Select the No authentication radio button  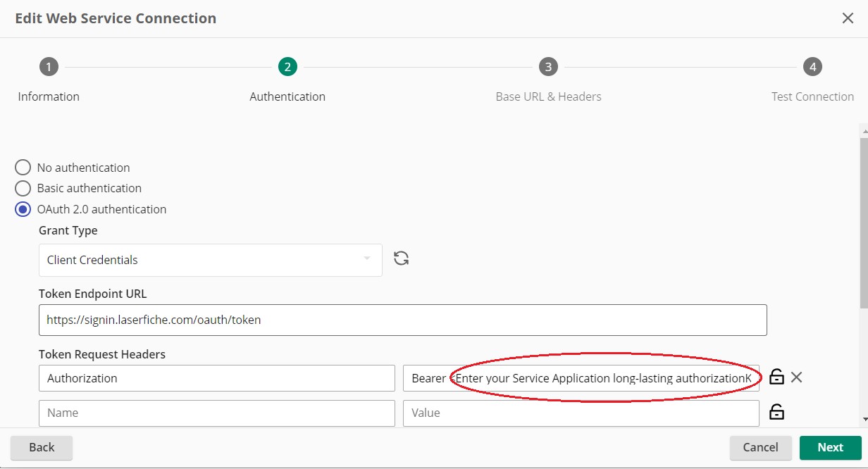tap(23, 168)
